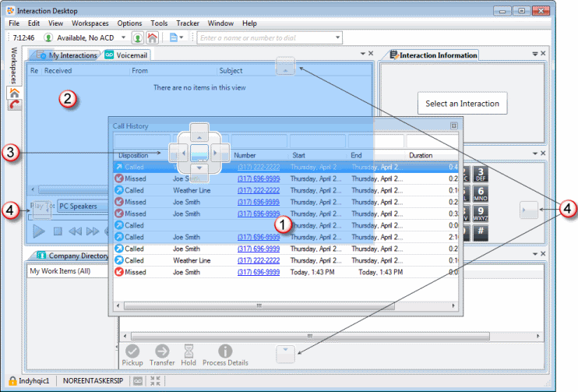The width and height of the screenshot is (578, 392).
Task: Click the top (317) 222-2222 number link
Action: pyautogui.click(x=258, y=167)
